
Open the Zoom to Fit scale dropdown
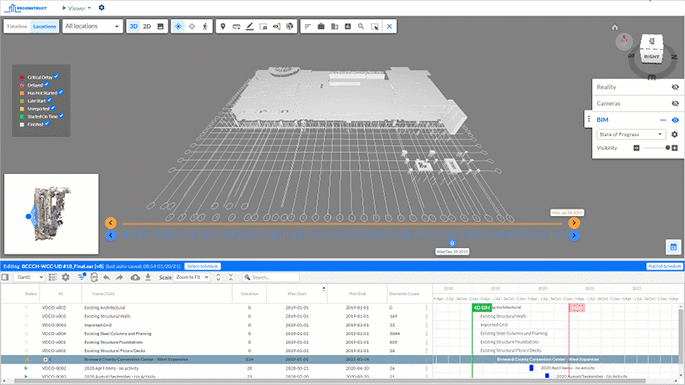(x=192, y=277)
